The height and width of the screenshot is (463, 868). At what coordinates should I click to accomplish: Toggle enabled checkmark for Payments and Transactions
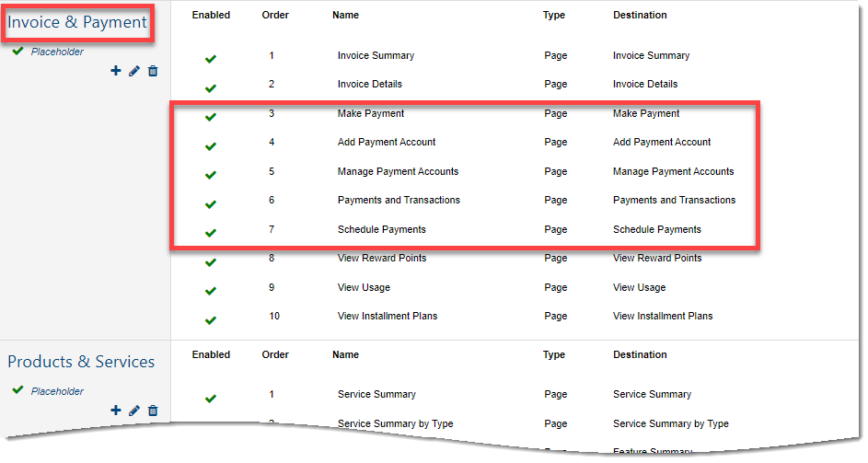coord(211,204)
